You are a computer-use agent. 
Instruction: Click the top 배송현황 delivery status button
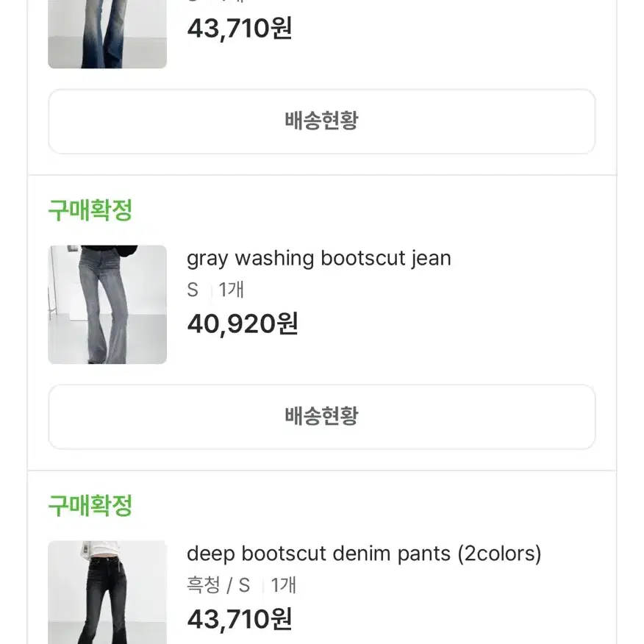coord(321,122)
